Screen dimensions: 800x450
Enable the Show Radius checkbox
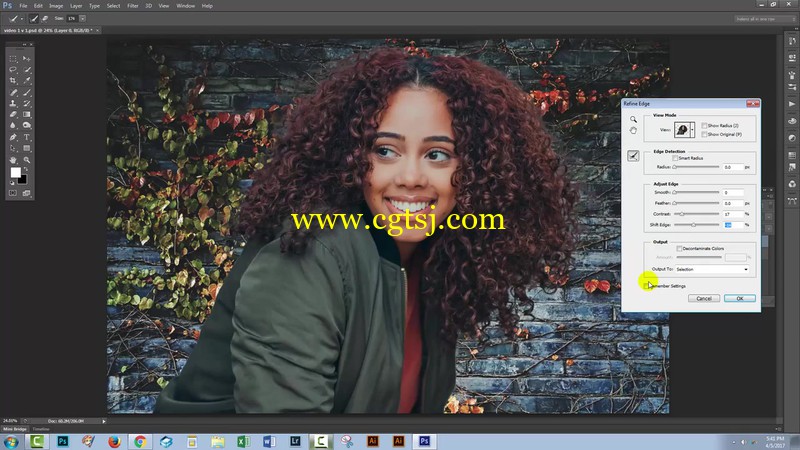[704, 125]
